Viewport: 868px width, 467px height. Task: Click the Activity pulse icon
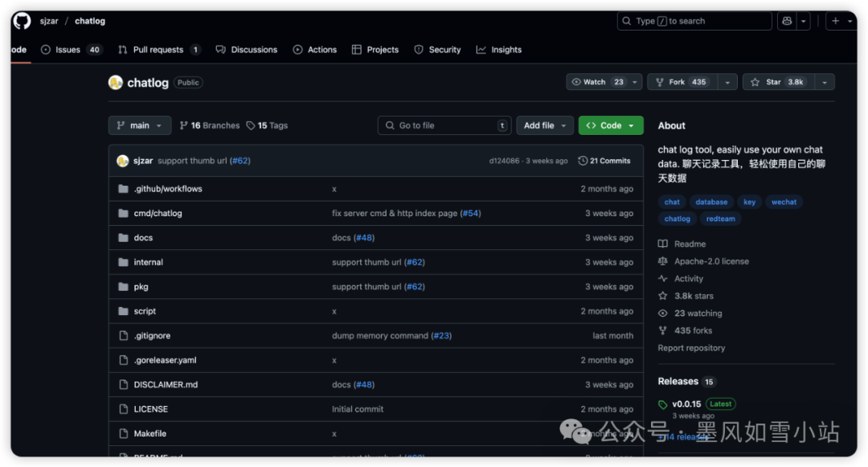pos(662,278)
